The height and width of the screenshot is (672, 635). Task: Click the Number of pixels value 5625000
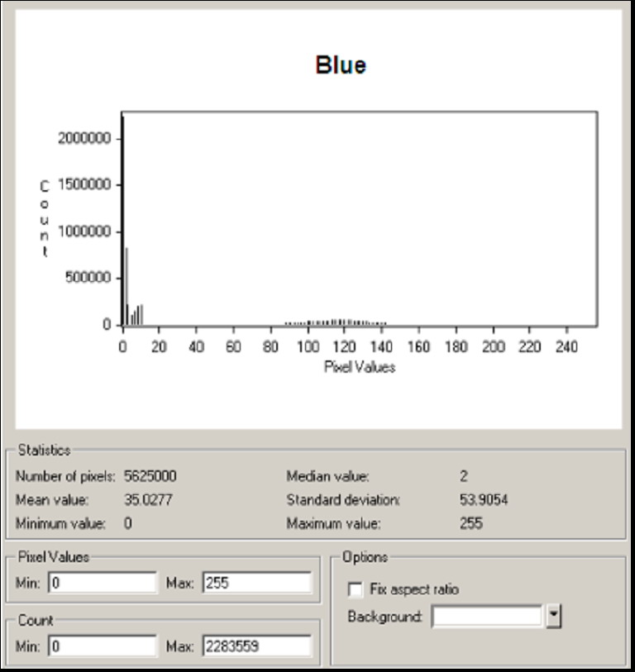[150, 476]
